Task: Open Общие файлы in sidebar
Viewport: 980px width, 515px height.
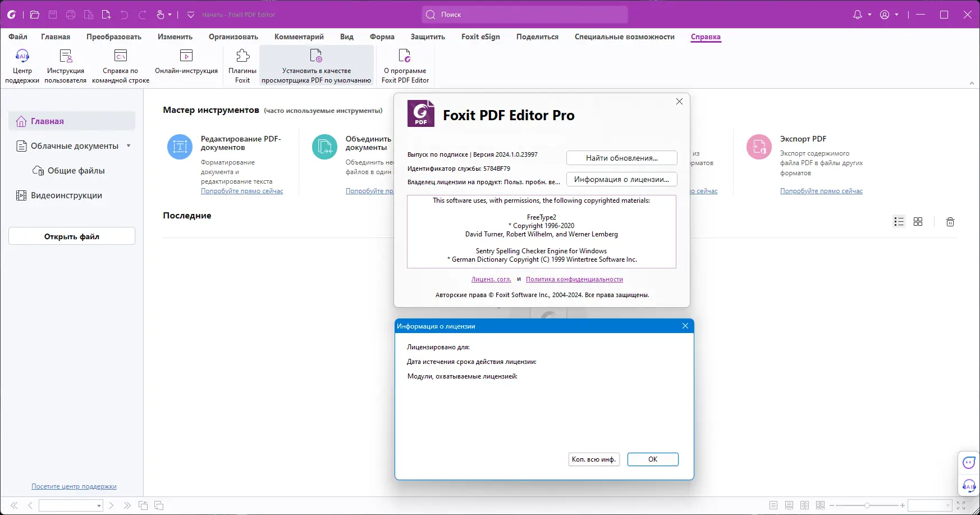Action: tap(68, 171)
